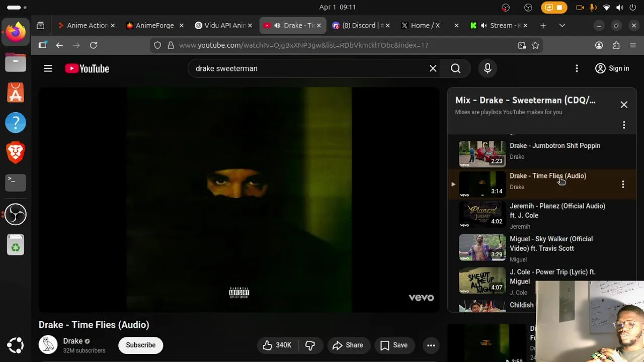Switch to Stream browser tab
This screenshot has height=362, width=644.
(498, 25)
